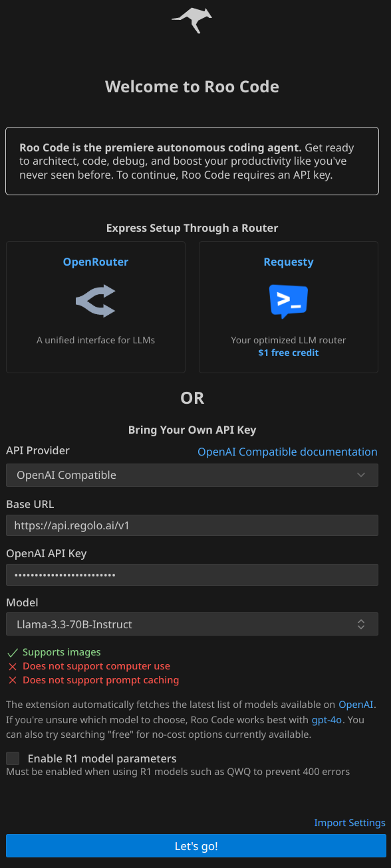The image size is (391, 868).
Task: Open the Requesty title link
Action: [289, 262]
